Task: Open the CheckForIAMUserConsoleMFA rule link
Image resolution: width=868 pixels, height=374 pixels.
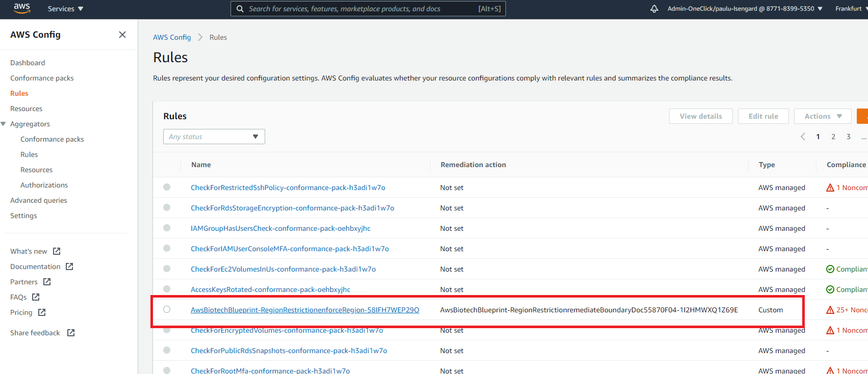Action: pos(290,249)
